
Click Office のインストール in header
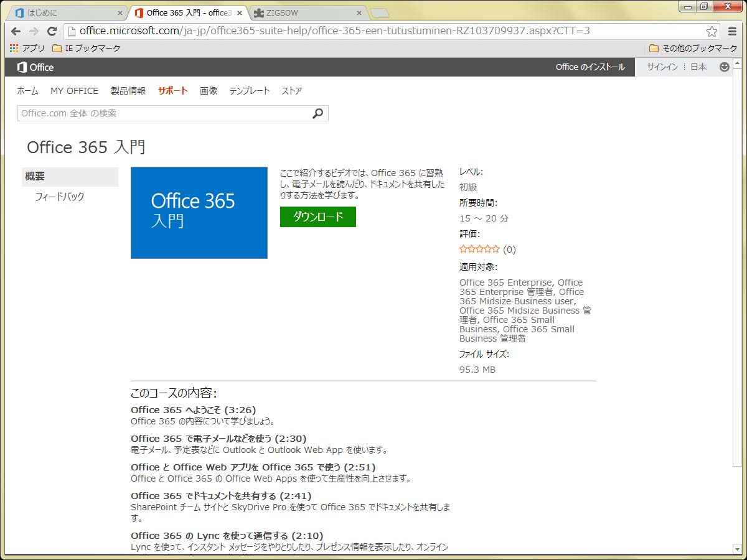[x=590, y=67]
